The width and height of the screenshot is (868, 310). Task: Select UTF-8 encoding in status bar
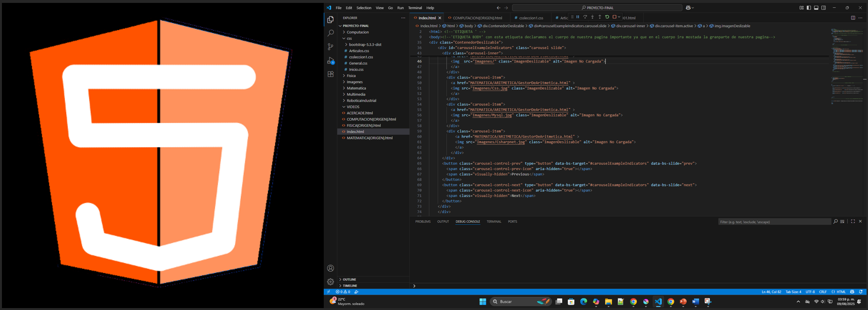coord(810,292)
